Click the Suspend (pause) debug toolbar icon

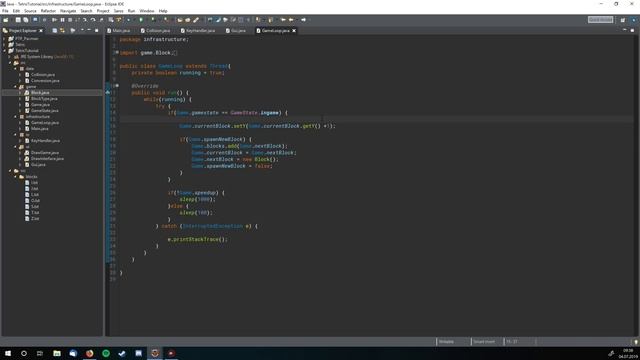coord(62,20)
